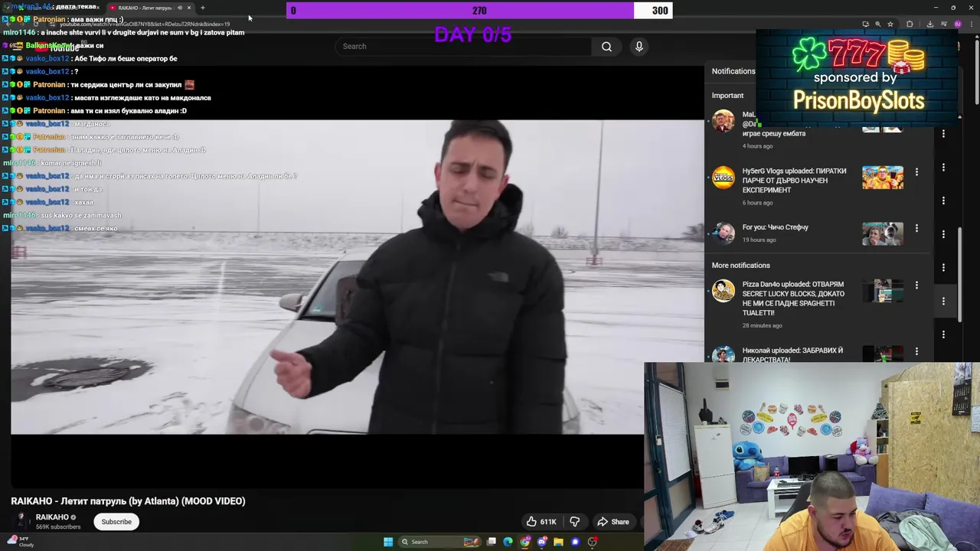This screenshot has height=551, width=980.
Task: Bookmark this page with star icon
Action: (x=890, y=24)
